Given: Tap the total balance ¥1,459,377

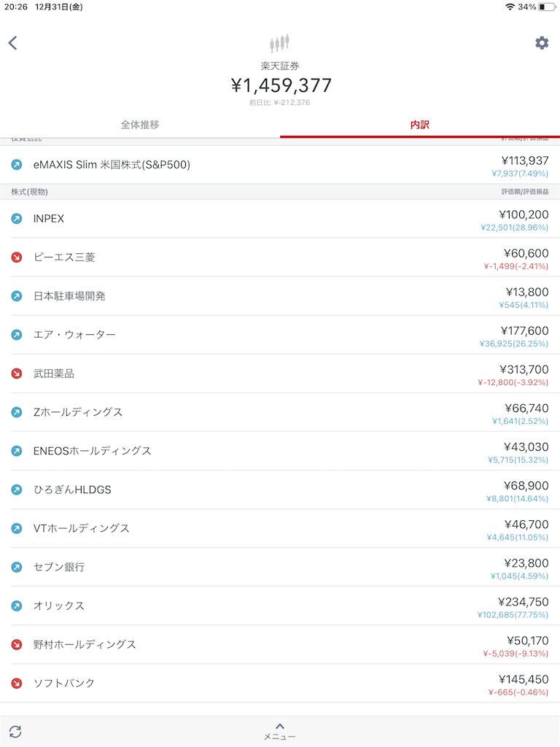Looking at the screenshot, I should click(x=281, y=86).
